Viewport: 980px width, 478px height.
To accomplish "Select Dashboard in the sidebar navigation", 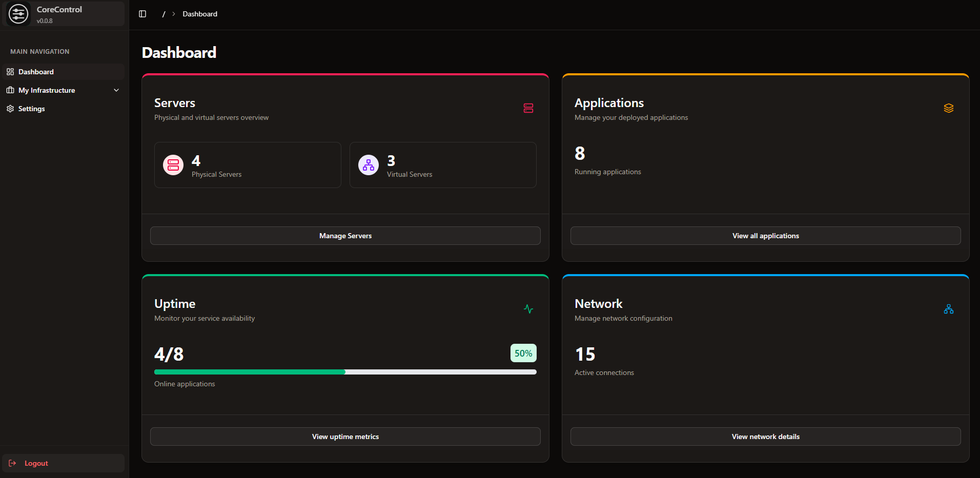I will [36, 72].
